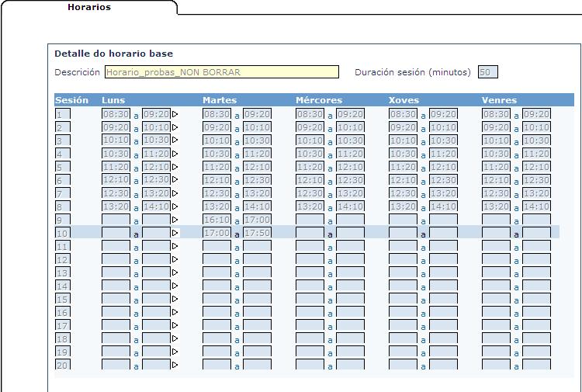Screen dimensions: 582x392
Task: Click the copy arrow on session 20 row
Action: tap(175, 364)
